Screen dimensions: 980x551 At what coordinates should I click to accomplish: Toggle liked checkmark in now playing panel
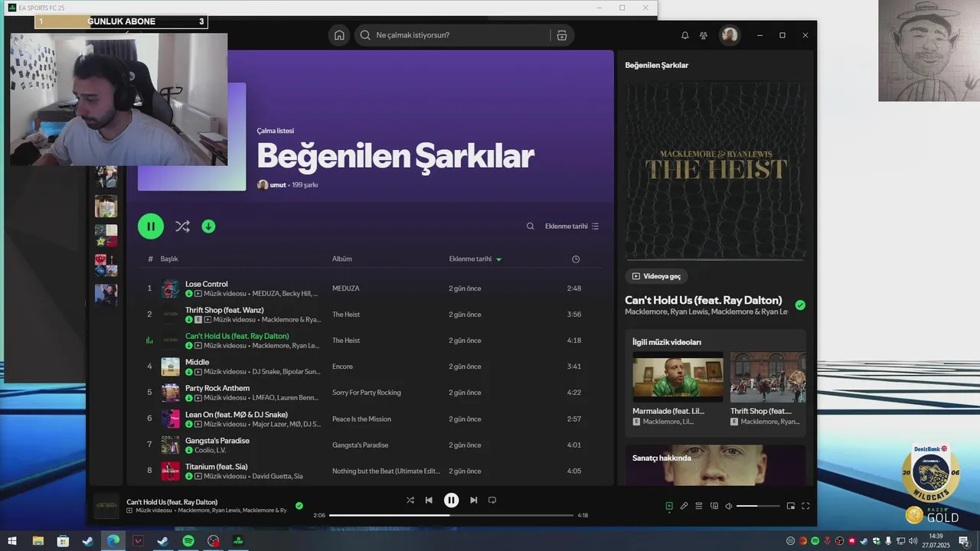[x=800, y=305]
